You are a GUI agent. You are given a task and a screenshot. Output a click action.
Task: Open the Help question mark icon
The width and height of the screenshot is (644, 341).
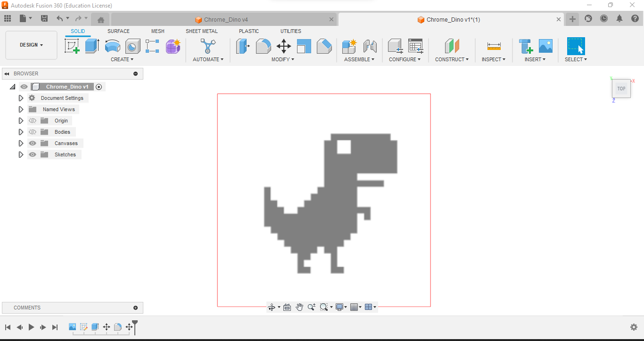pyautogui.click(x=635, y=19)
